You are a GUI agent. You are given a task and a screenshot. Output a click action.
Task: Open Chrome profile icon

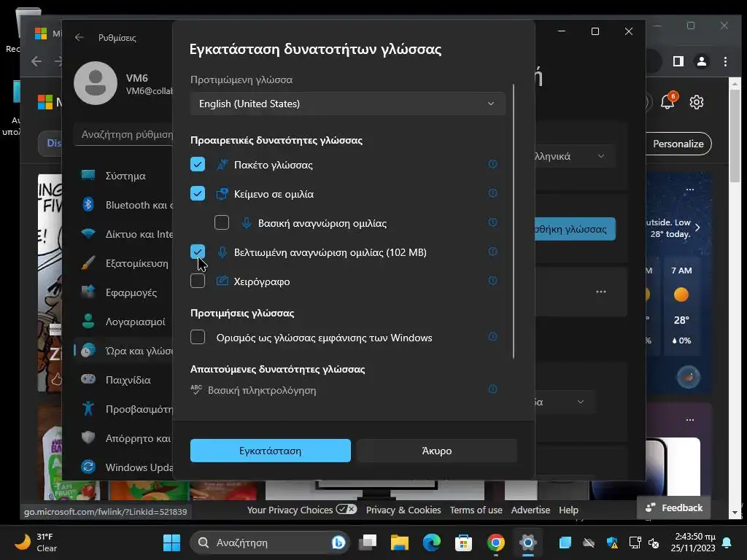(701, 61)
